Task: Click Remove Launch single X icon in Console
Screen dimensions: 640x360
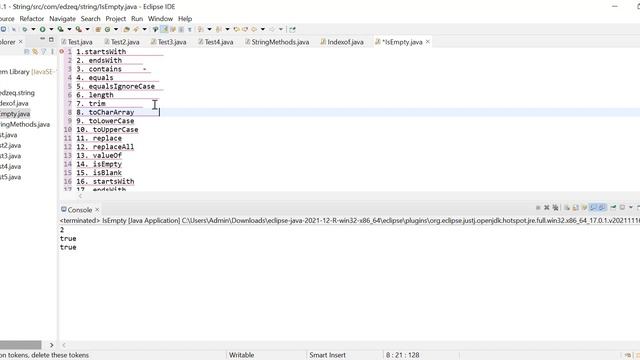Action: (x=547, y=208)
